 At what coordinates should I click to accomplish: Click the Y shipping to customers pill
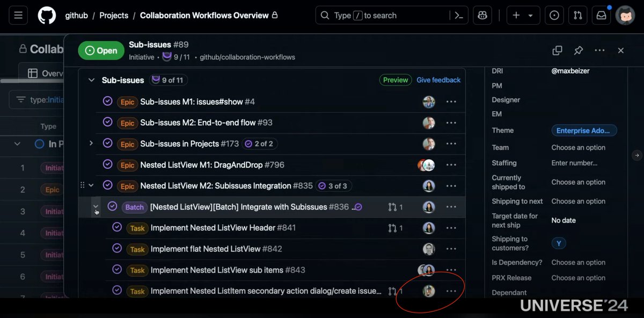pyautogui.click(x=559, y=243)
